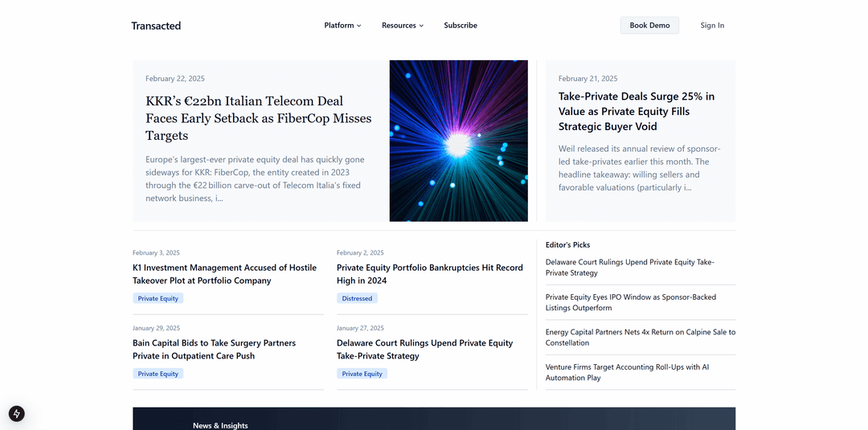
Task: Click the Transacted logo
Action: (x=156, y=26)
